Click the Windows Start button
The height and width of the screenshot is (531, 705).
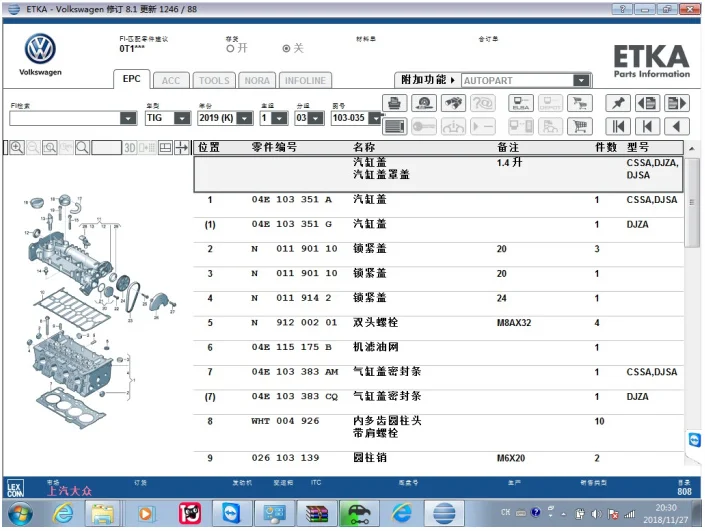click(x=20, y=513)
